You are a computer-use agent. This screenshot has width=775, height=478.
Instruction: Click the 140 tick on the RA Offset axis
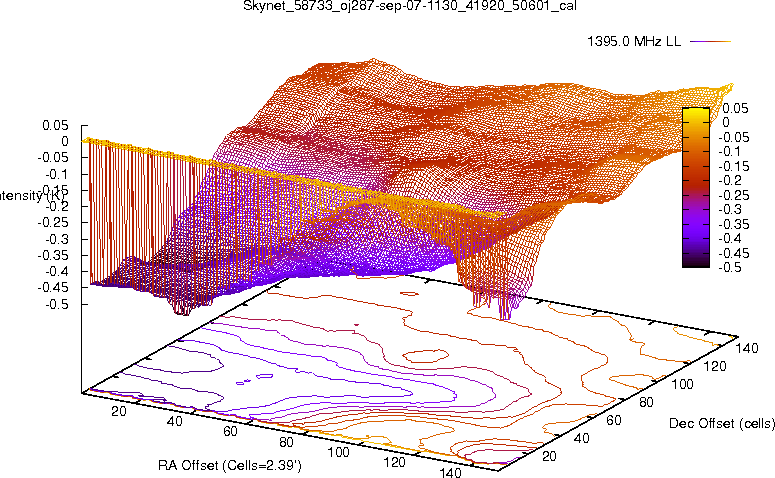[450, 472]
